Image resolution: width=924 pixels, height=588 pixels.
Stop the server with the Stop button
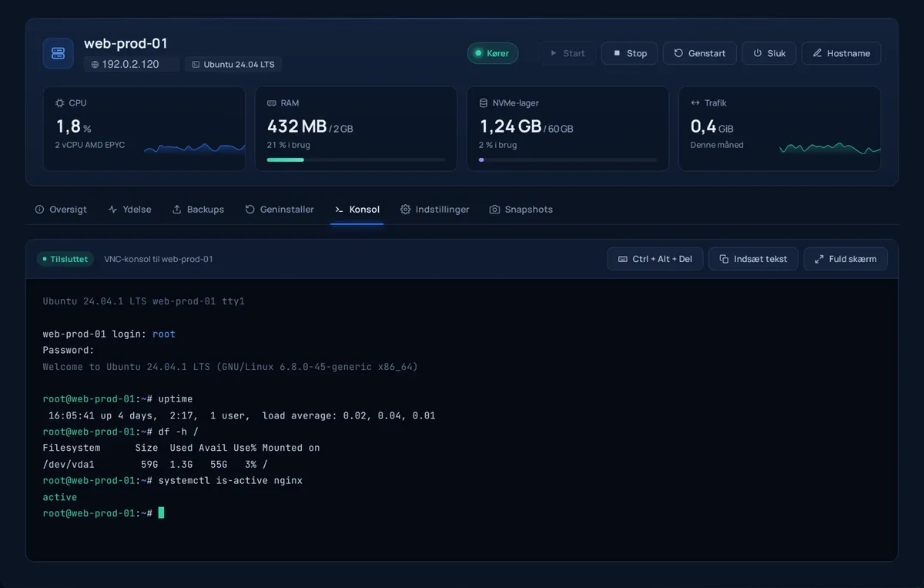[630, 53]
